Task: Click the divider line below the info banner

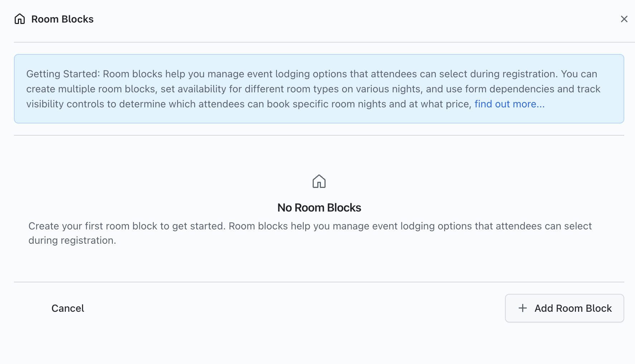Action: tap(319, 135)
